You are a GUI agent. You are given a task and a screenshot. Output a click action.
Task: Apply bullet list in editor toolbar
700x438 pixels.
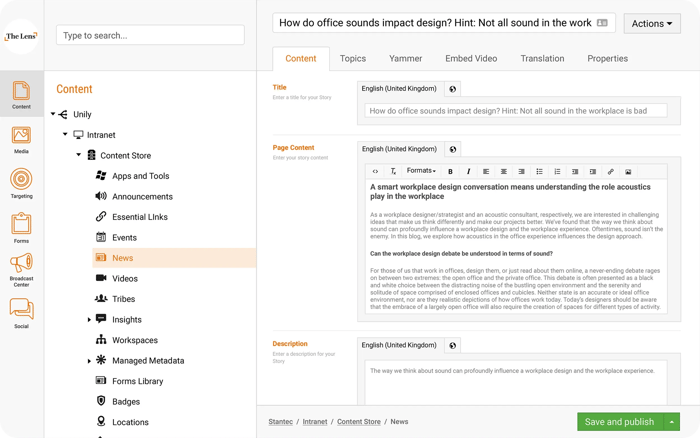[x=539, y=171]
